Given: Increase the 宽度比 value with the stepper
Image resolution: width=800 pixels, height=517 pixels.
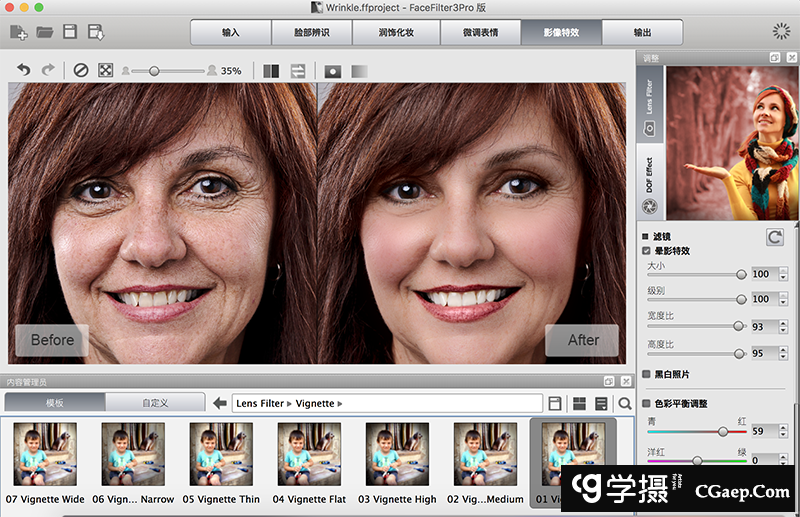Looking at the screenshot, I should (782, 322).
